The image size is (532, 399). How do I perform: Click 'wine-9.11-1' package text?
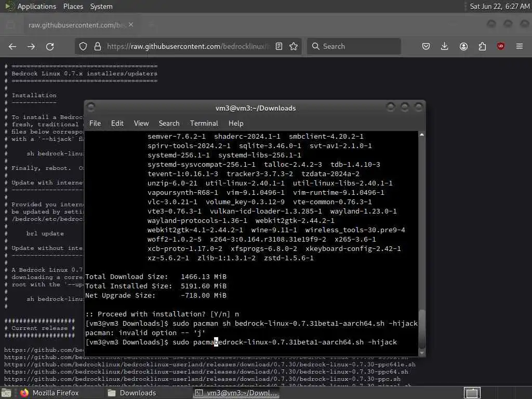coord(274,230)
